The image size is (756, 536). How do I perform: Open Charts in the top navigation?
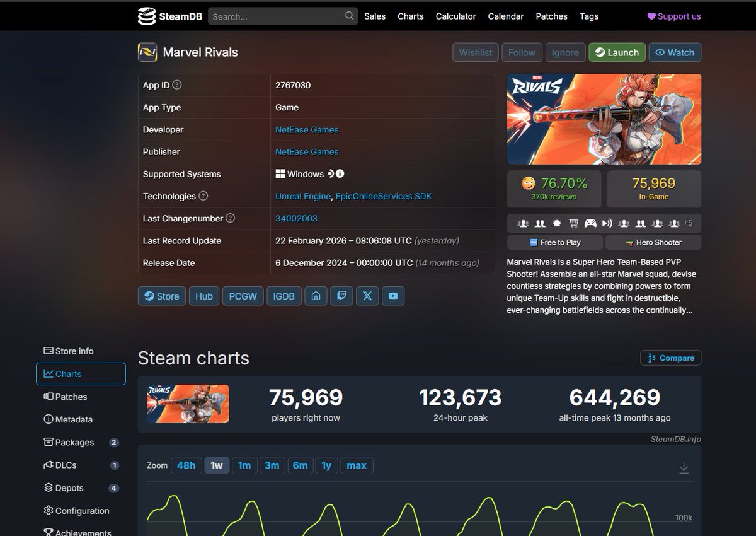411,16
